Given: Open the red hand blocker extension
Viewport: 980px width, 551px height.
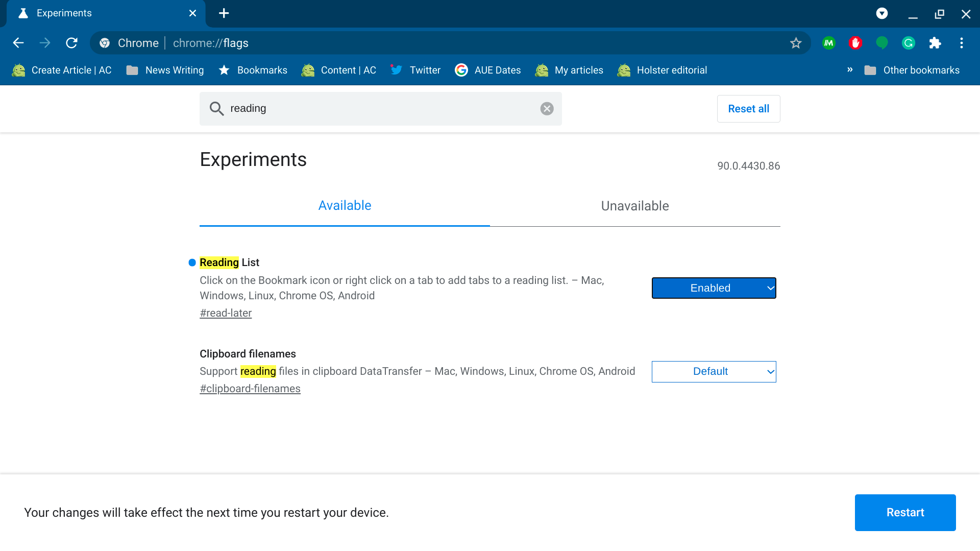Looking at the screenshot, I should [855, 43].
